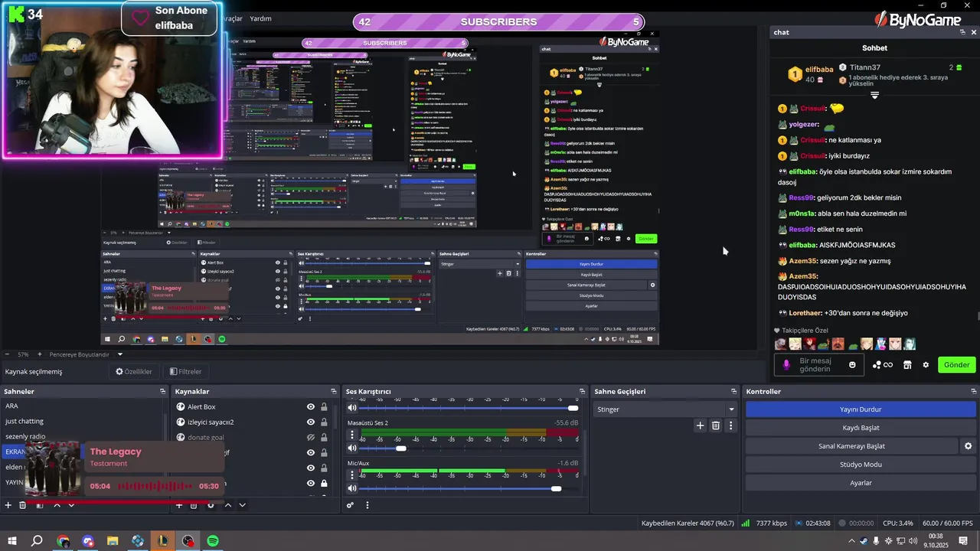Open audio mixer three-dot menu
This screenshot has height=551, width=980.
[x=367, y=505]
